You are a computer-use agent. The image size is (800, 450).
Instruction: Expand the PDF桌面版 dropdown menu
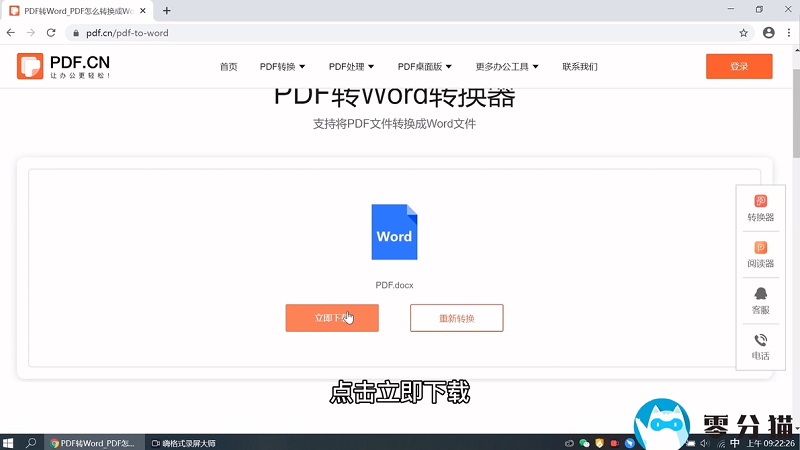(x=424, y=67)
